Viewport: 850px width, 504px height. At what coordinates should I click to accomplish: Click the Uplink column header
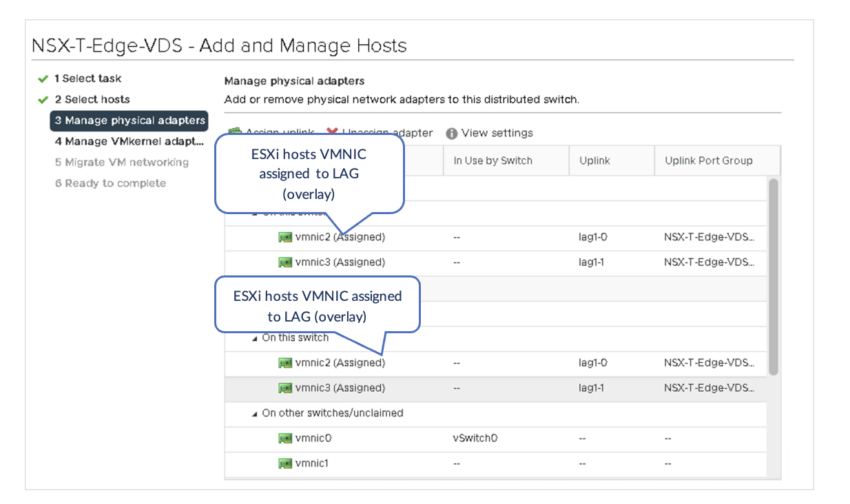point(594,161)
